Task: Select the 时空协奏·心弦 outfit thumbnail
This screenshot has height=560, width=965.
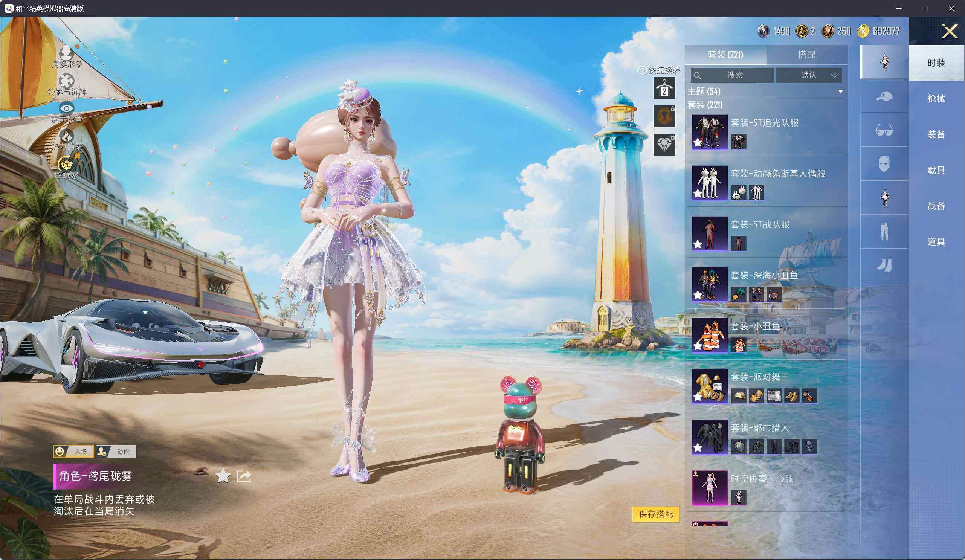Action: tap(710, 488)
